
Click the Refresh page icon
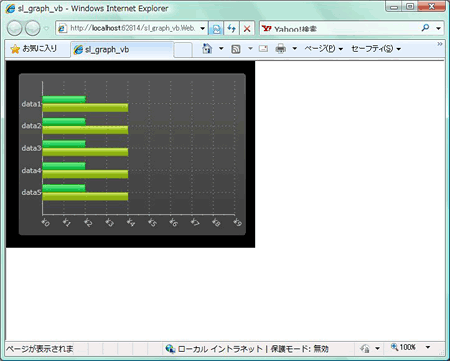pos(232,29)
